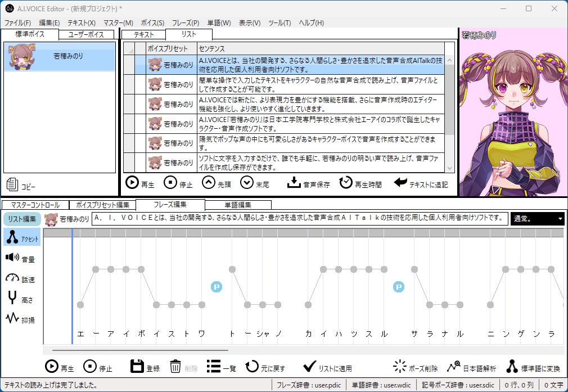Image resolution: width=568 pixels, height=392 pixels.
Task: Remove pauses with ポーズ削除 icon
Action: [399, 366]
